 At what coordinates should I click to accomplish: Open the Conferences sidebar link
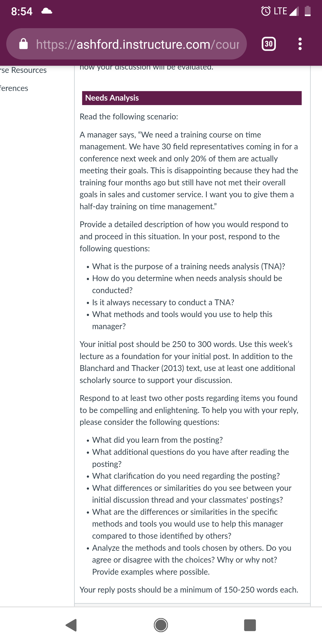click(x=14, y=88)
